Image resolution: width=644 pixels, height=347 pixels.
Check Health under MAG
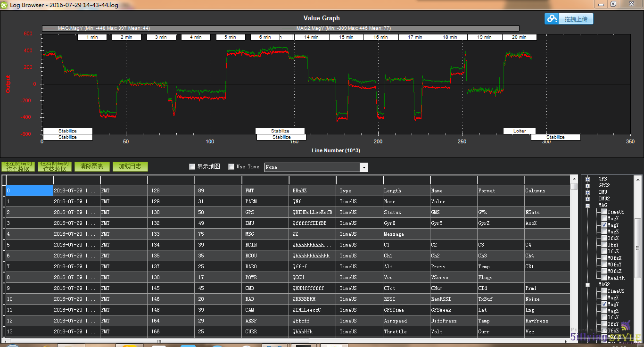tap(604, 278)
